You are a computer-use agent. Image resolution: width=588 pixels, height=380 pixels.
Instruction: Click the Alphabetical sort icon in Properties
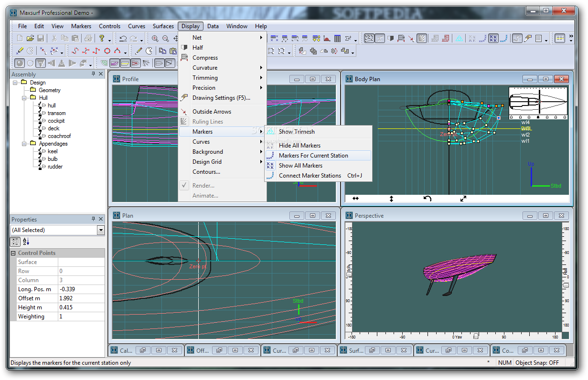point(26,242)
